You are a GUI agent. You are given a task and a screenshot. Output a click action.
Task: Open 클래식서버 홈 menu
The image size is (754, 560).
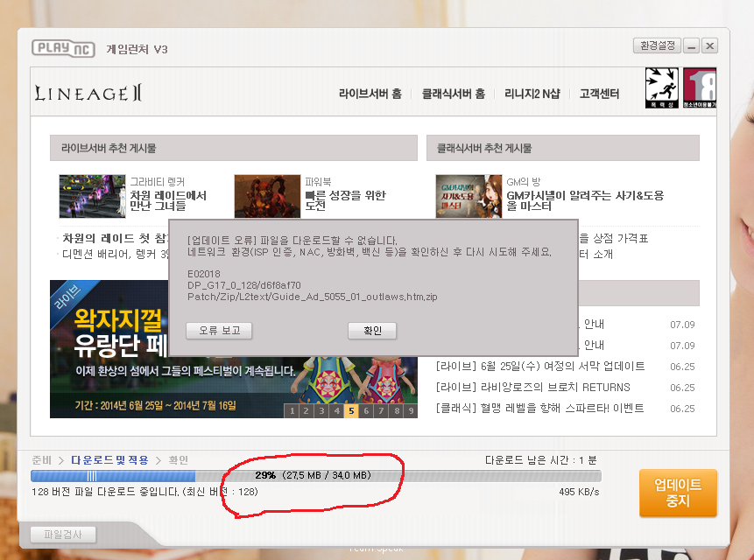click(x=453, y=94)
